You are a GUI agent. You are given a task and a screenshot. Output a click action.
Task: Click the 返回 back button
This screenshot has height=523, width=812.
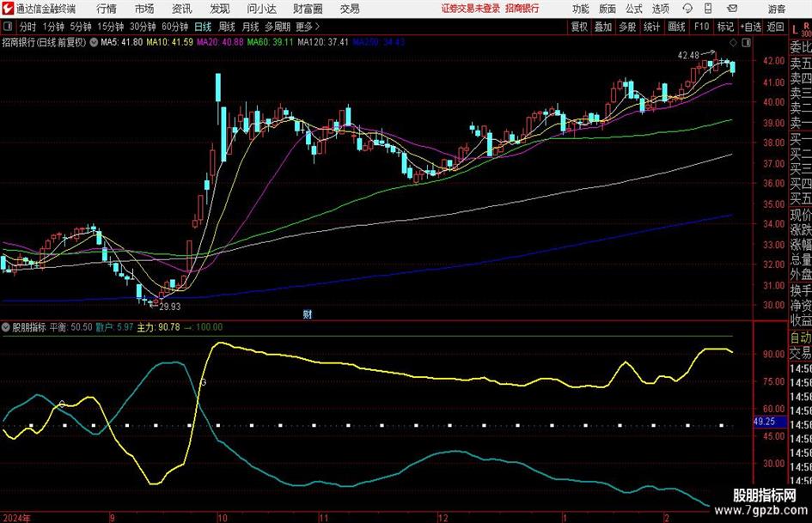775,27
